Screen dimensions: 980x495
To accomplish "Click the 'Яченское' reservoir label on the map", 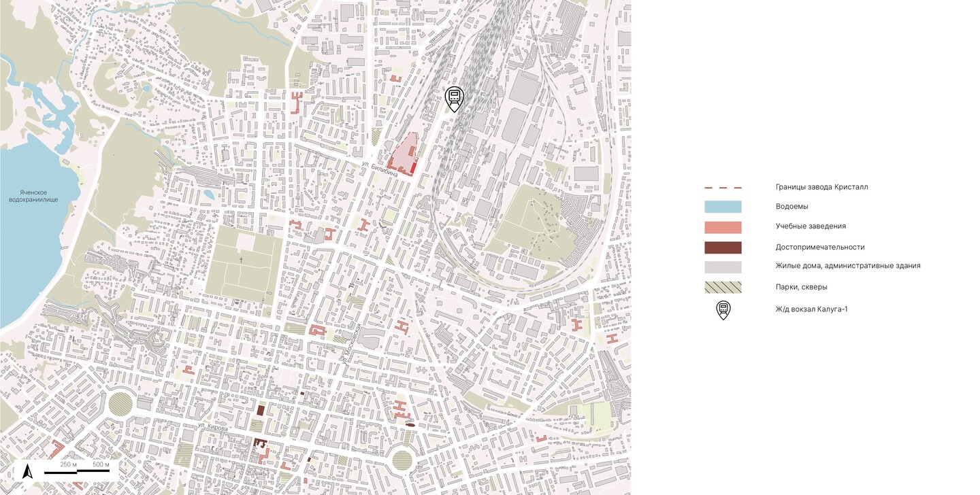I will tap(33, 191).
